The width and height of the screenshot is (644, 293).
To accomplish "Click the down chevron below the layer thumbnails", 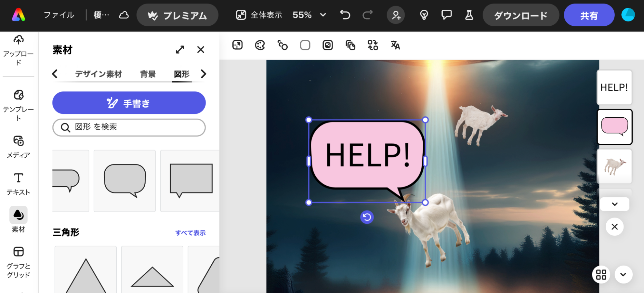I will coord(614,204).
